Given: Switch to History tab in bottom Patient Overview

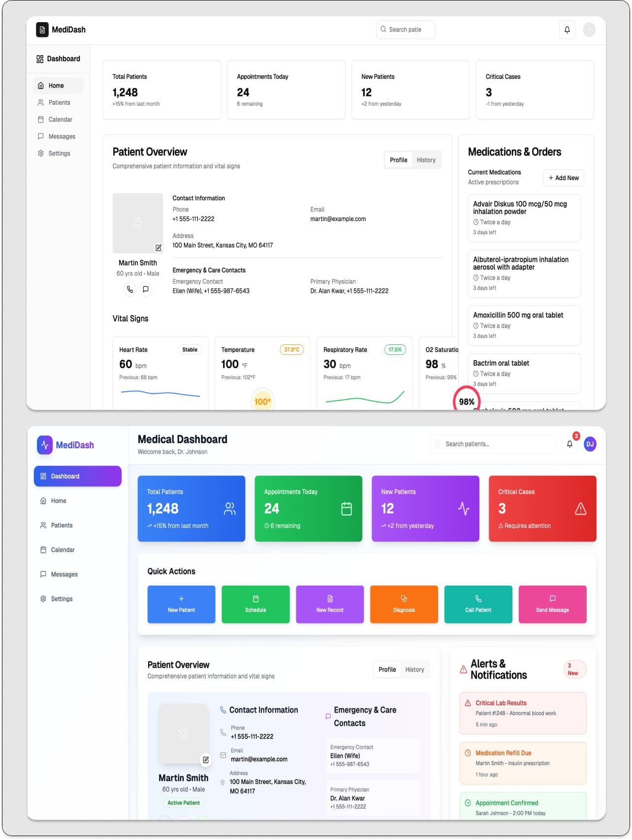Looking at the screenshot, I should coord(414,669).
